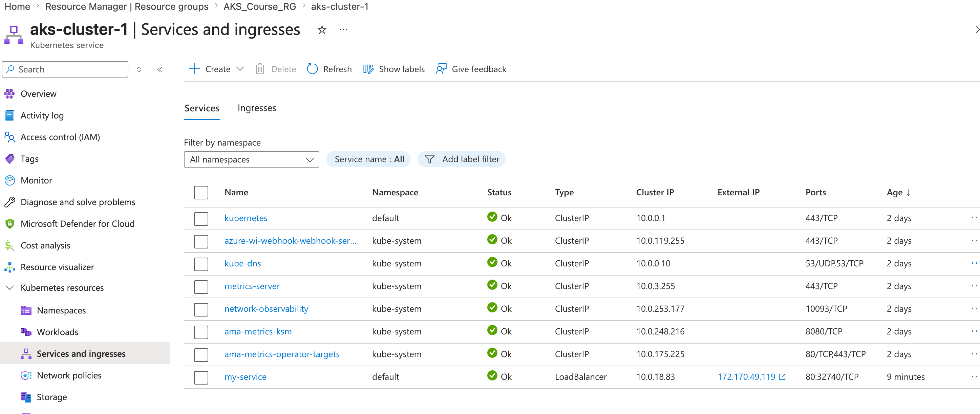Open external link icon beside 172.170.49.119
The height and width of the screenshot is (414, 980).
coord(782,377)
